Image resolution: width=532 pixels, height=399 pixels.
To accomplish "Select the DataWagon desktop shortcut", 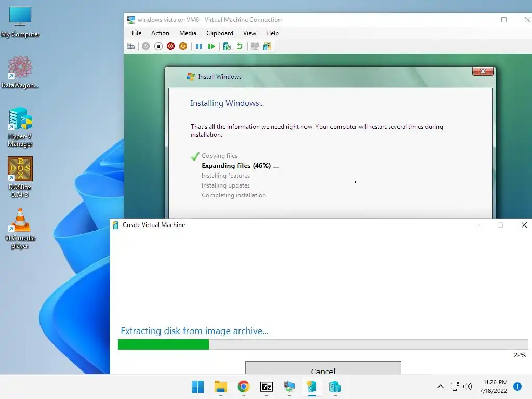I will [20, 72].
